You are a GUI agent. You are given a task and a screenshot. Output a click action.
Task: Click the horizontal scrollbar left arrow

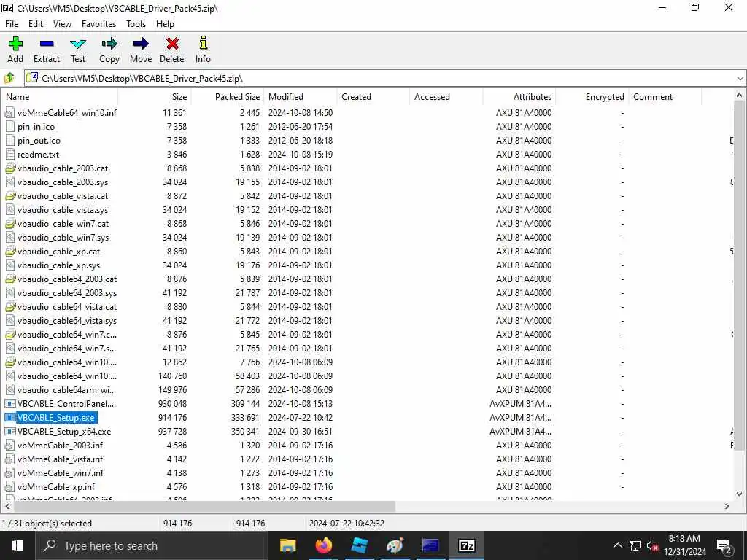7,506
